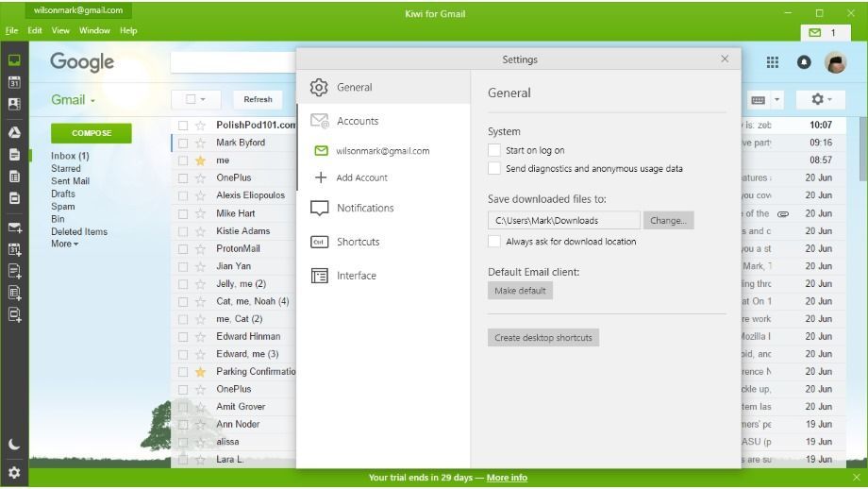
Task: Close the Settings dialog
Action: [725, 59]
